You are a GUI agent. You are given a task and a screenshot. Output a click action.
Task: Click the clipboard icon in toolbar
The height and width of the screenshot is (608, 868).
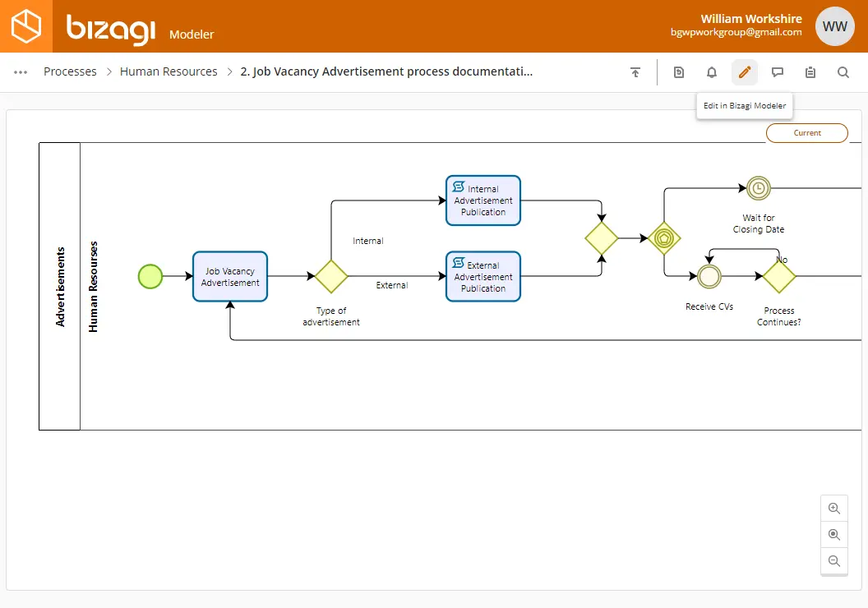tap(810, 72)
